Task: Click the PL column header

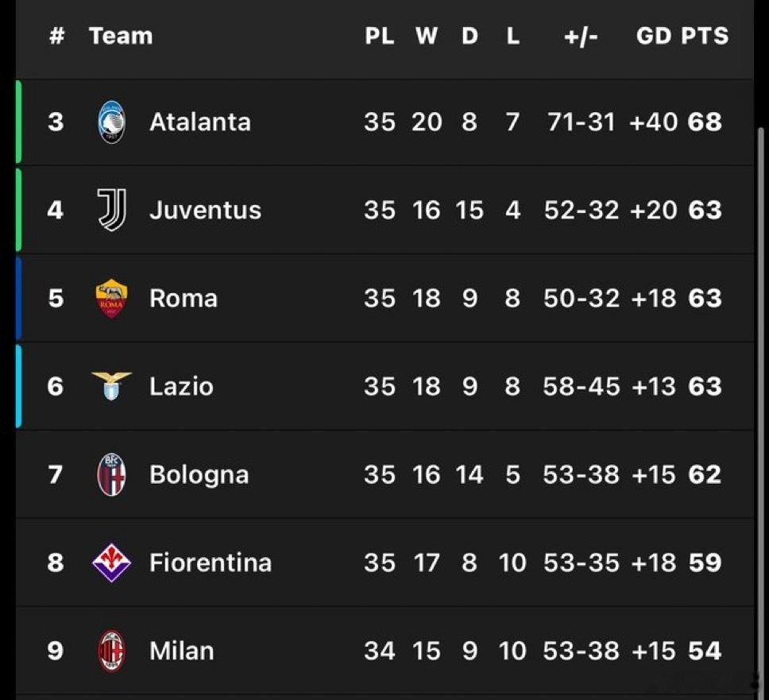Action: click(380, 36)
